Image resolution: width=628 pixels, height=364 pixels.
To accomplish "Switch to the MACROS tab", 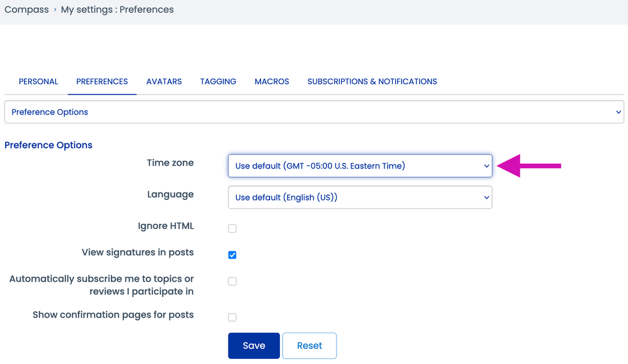I will [271, 81].
